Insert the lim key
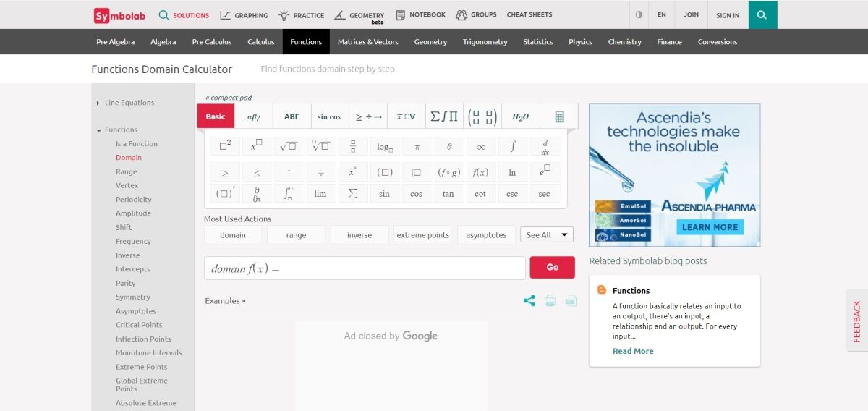Screen dimensions: 868x411 320,193
